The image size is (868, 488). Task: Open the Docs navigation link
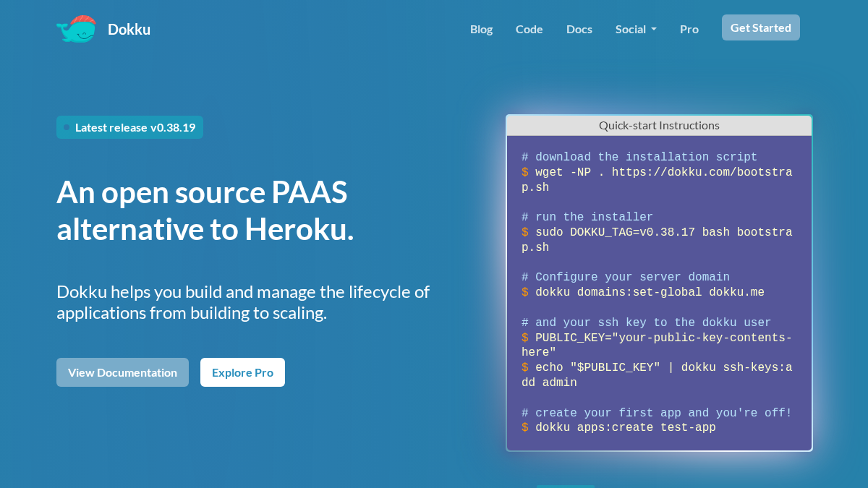tap(579, 29)
